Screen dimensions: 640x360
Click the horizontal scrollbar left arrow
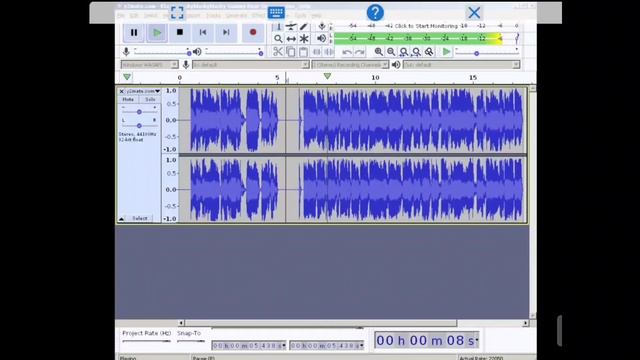(x=181, y=323)
